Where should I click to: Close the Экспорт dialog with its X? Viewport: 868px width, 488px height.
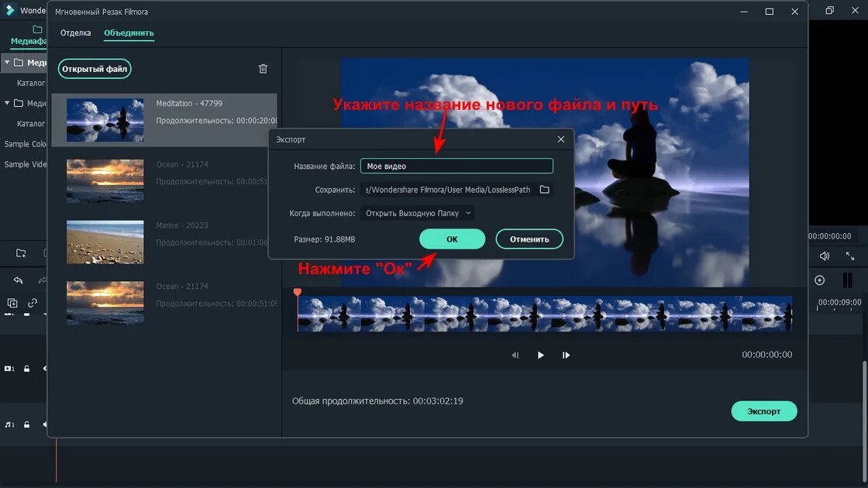(561, 139)
